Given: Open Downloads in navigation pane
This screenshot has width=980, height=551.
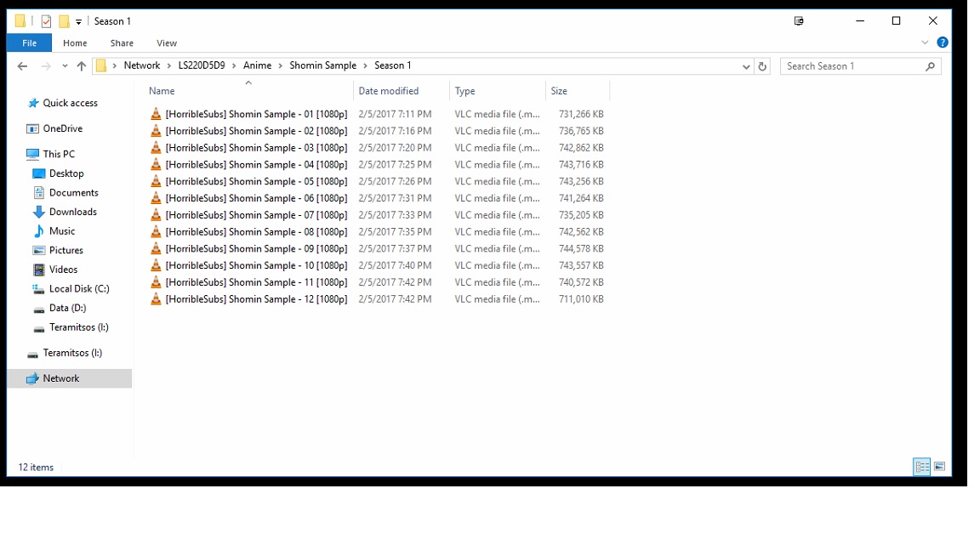Looking at the screenshot, I should 72,213.
